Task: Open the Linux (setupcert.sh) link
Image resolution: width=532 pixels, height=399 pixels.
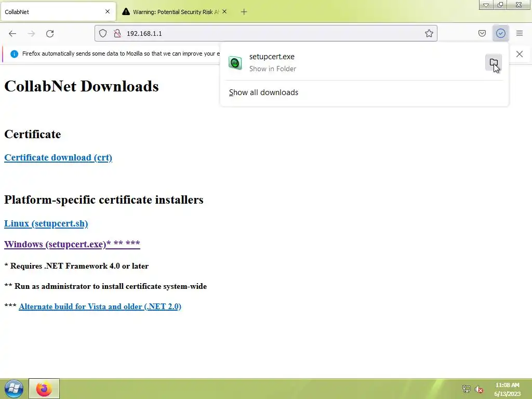Action: 46,223
